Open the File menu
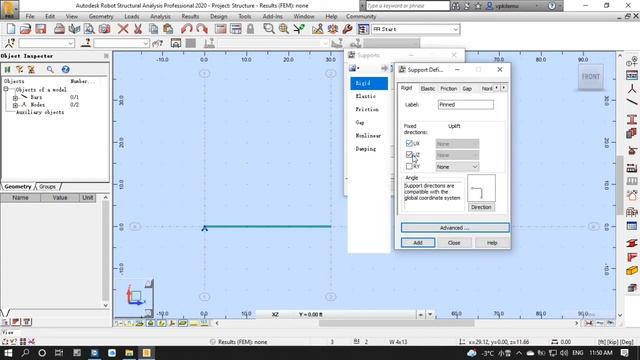The width and height of the screenshot is (640, 360). 30,16
